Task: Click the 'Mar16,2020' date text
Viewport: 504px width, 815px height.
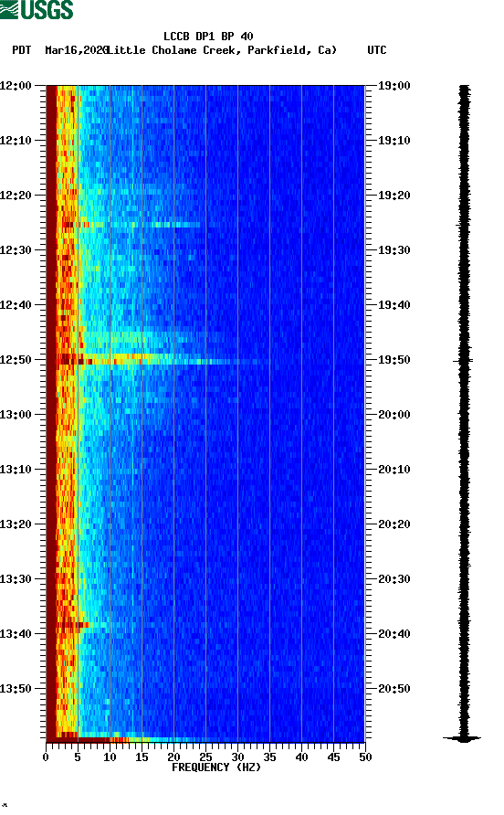Action: [77, 50]
